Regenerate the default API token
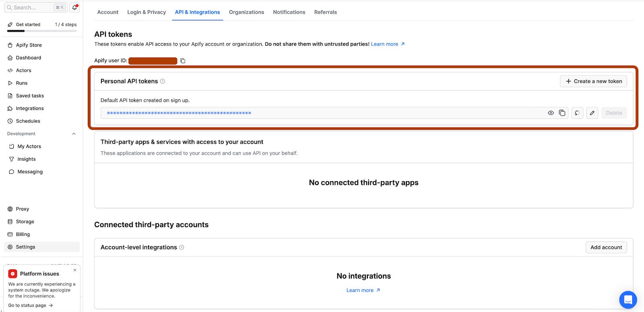 point(577,113)
